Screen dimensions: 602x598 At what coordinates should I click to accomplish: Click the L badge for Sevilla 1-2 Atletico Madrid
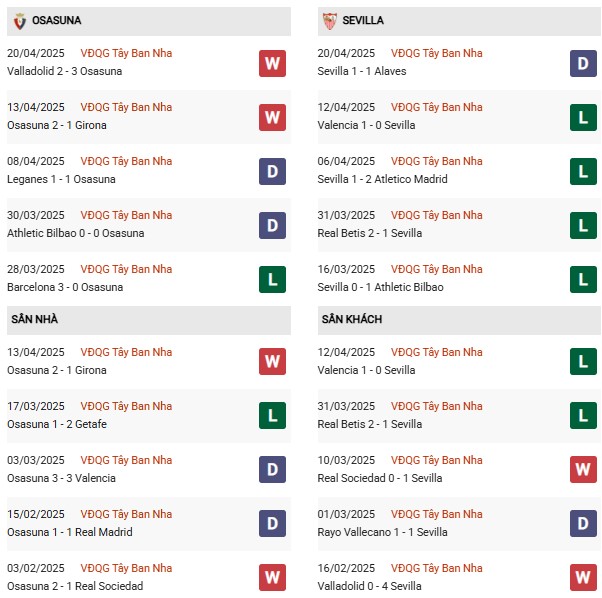(583, 172)
